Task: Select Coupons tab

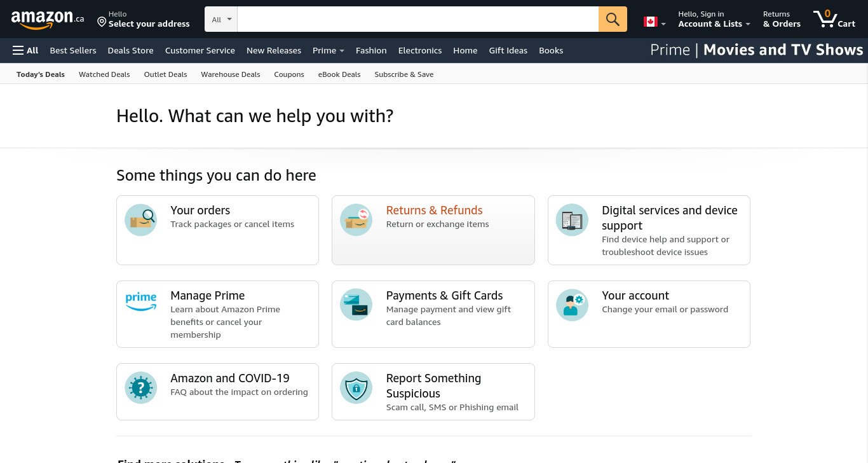Action: click(x=289, y=74)
